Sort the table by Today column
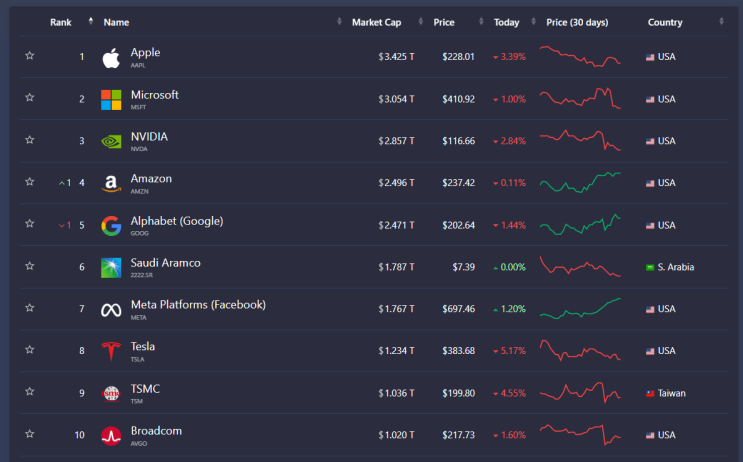The height and width of the screenshot is (462, 743). pos(506,22)
